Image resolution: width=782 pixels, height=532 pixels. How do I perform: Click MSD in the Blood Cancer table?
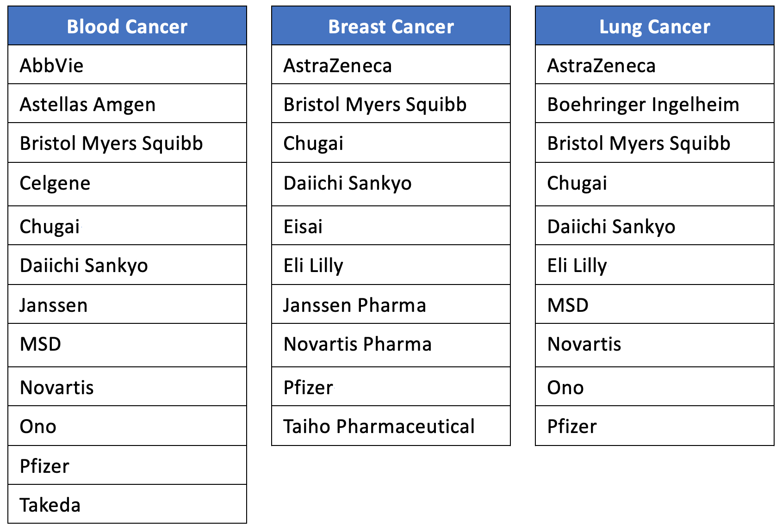[41, 344]
